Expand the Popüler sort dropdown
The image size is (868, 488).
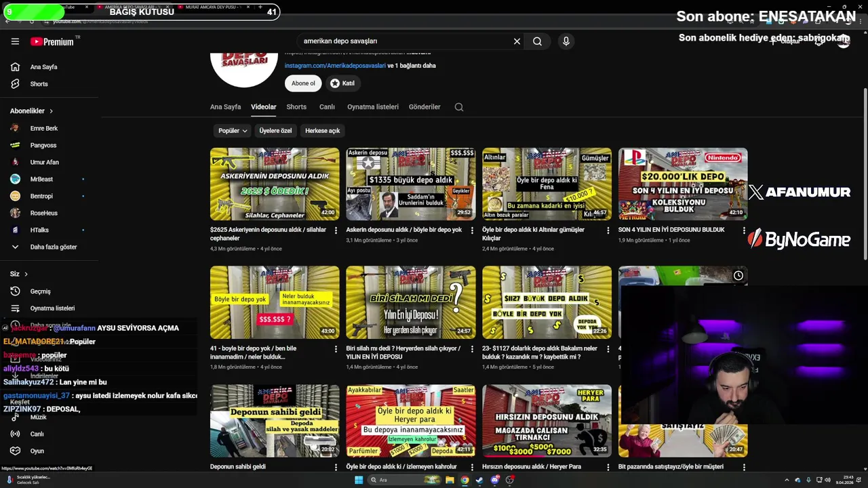(x=233, y=131)
